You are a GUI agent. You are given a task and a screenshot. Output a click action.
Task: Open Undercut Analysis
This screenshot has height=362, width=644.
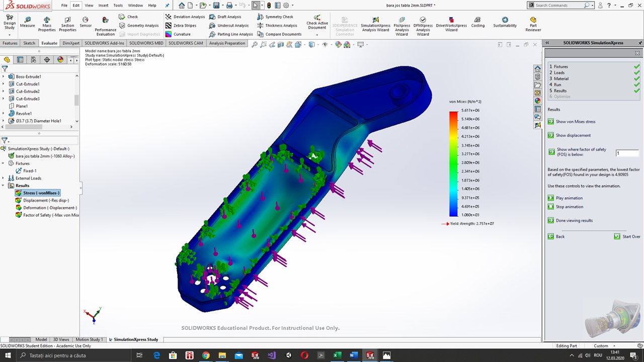229,25
